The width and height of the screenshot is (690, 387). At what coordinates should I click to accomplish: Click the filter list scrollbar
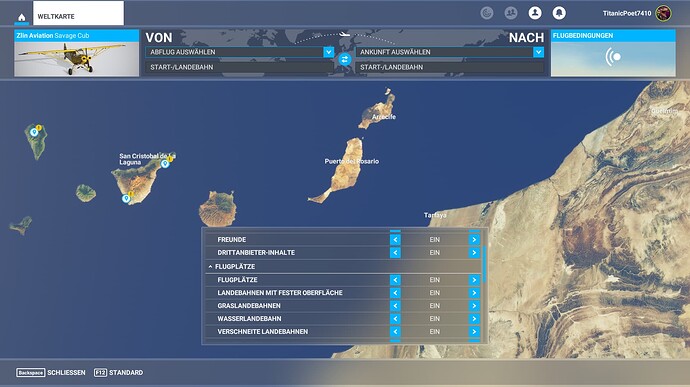pyautogui.click(x=484, y=264)
